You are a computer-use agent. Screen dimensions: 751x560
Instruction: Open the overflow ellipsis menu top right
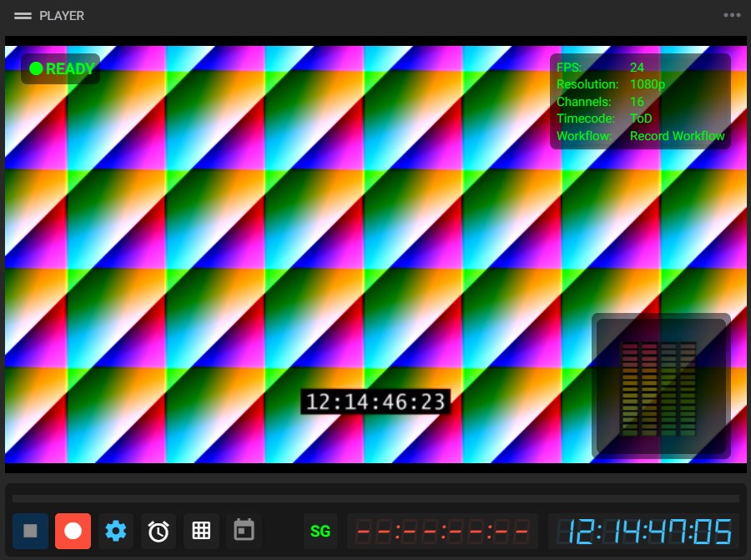pyautogui.click(x=731, y=15)
